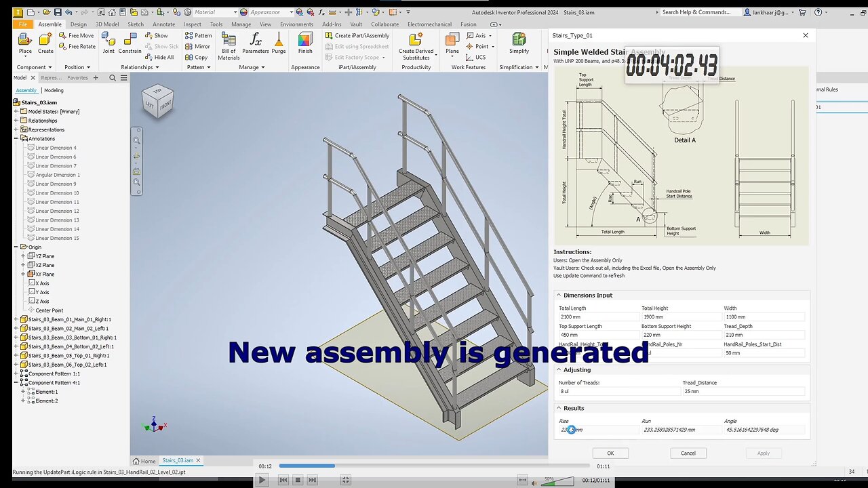Go to the Home document tab
This screenshot has width=868, height=488.
pyautogui.click(x=144, y=461)
